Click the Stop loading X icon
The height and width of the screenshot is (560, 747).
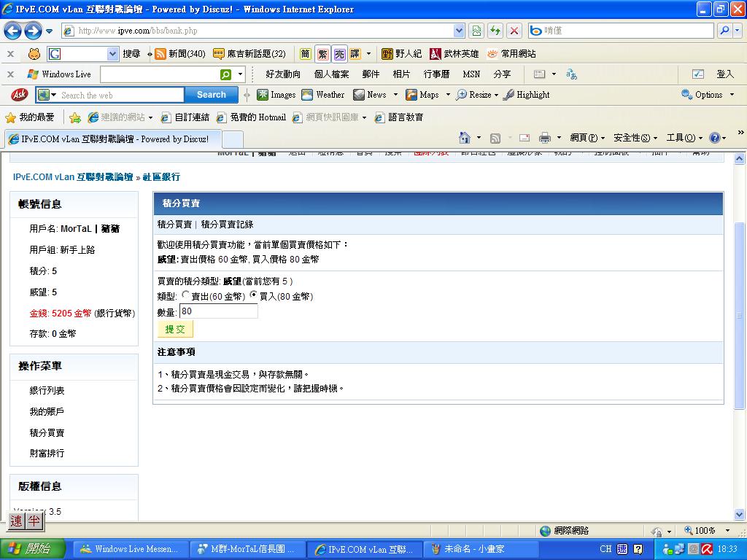pyautogui.click(x=514, y=31)
